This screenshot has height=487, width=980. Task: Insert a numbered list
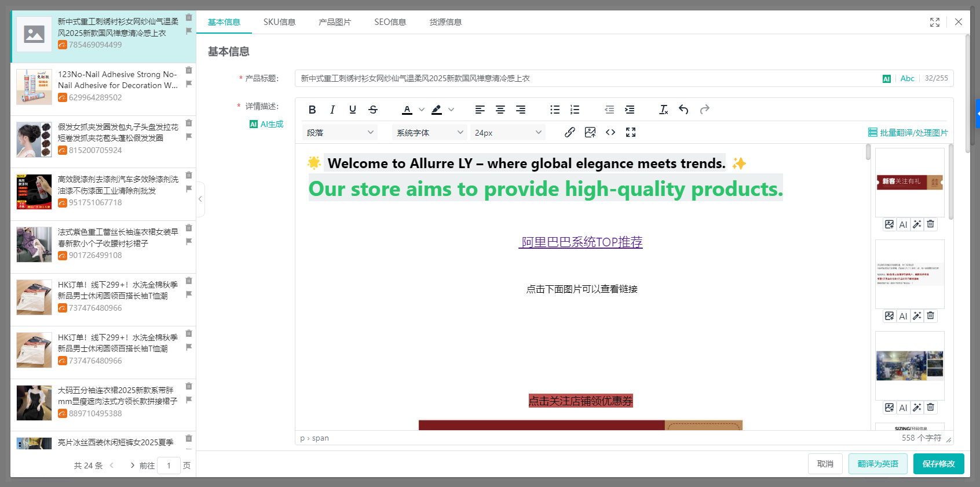coord(575,110)
